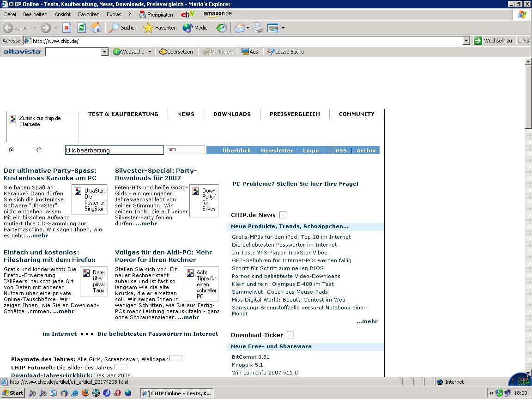The height and width of the screenshot is (399, 532).
Task: Open Preispiraten toolbar shortcut
Action: click(x=157, y=15)
